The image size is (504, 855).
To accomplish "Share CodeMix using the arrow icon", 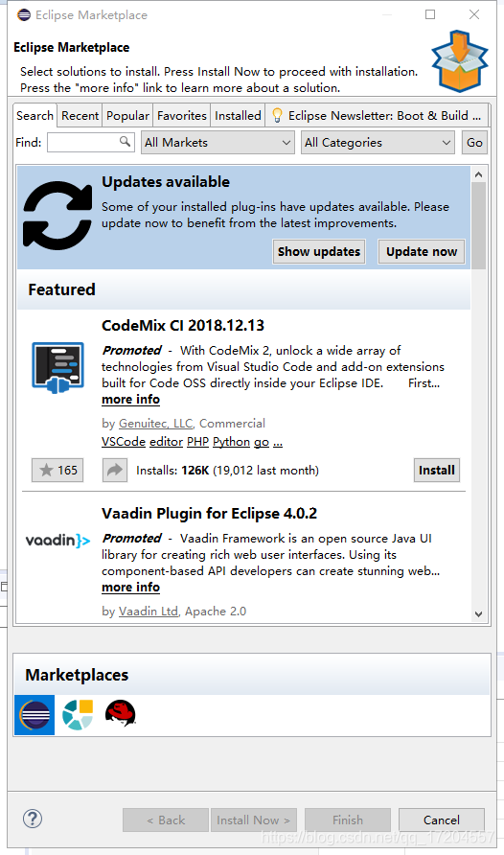I will point(115,470).
